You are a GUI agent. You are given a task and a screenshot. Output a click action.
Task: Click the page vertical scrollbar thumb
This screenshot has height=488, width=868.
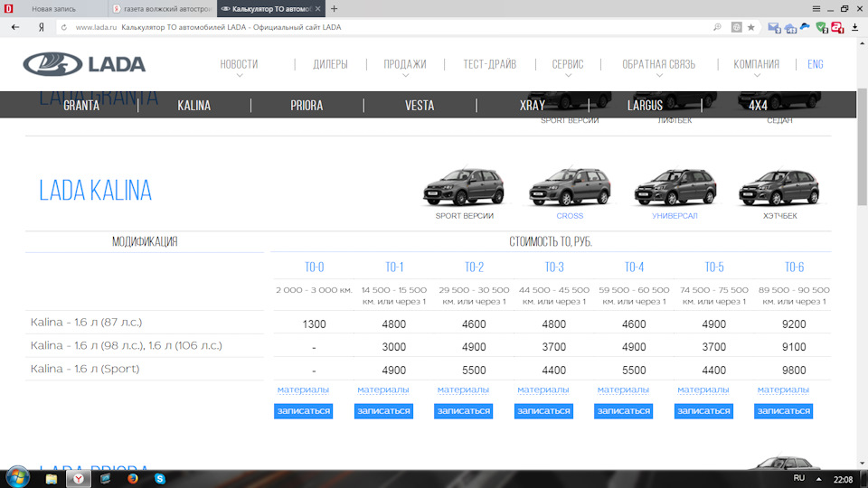click(x=863, y=146)
